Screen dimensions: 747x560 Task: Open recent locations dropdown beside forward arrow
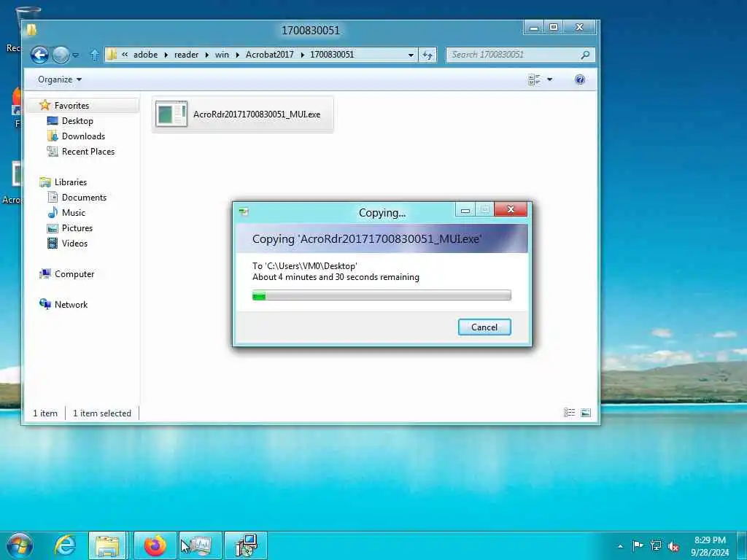[x=76, y=55]
